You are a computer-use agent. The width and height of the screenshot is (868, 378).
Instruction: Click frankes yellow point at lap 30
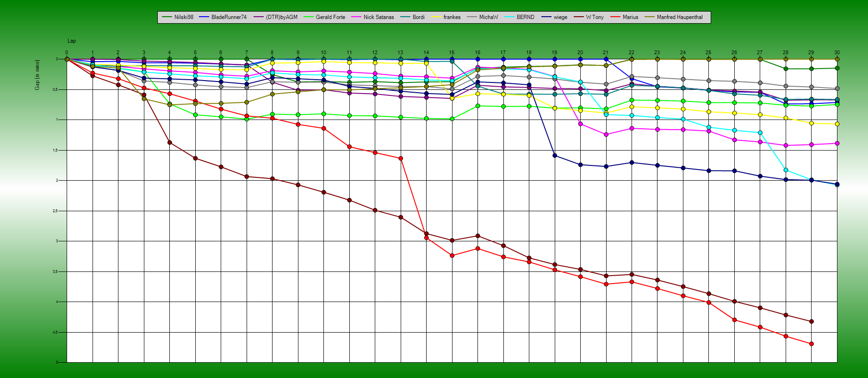837,124
